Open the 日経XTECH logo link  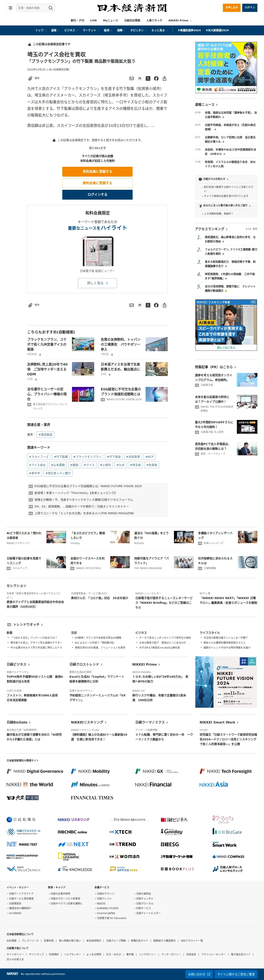[120, 832]
